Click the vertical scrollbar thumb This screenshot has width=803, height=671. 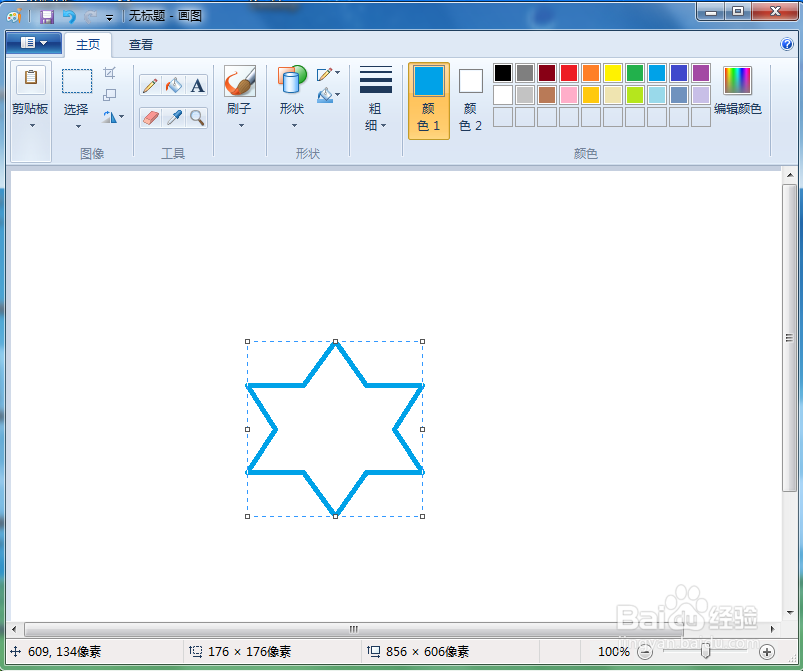pyautogui.click(x=789, y=338)
